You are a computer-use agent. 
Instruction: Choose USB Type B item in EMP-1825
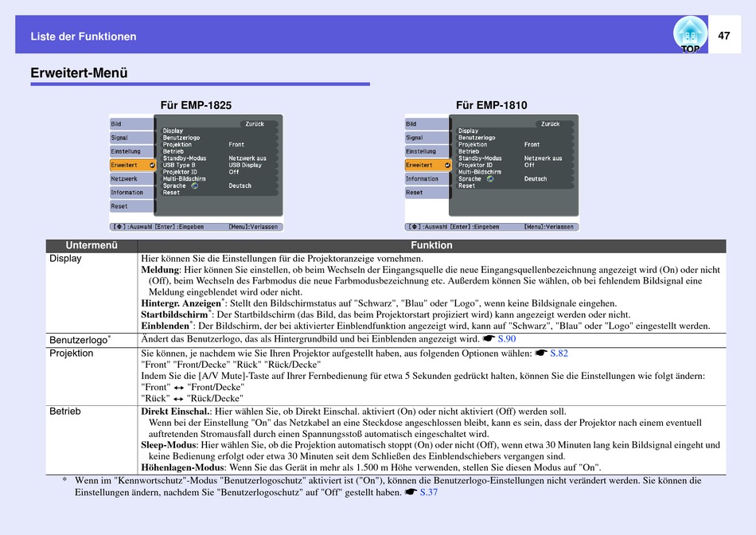coord(179,165)
